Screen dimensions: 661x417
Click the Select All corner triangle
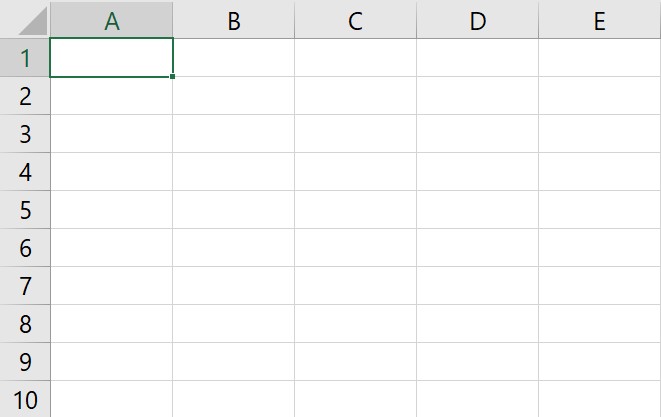point(33,21)
